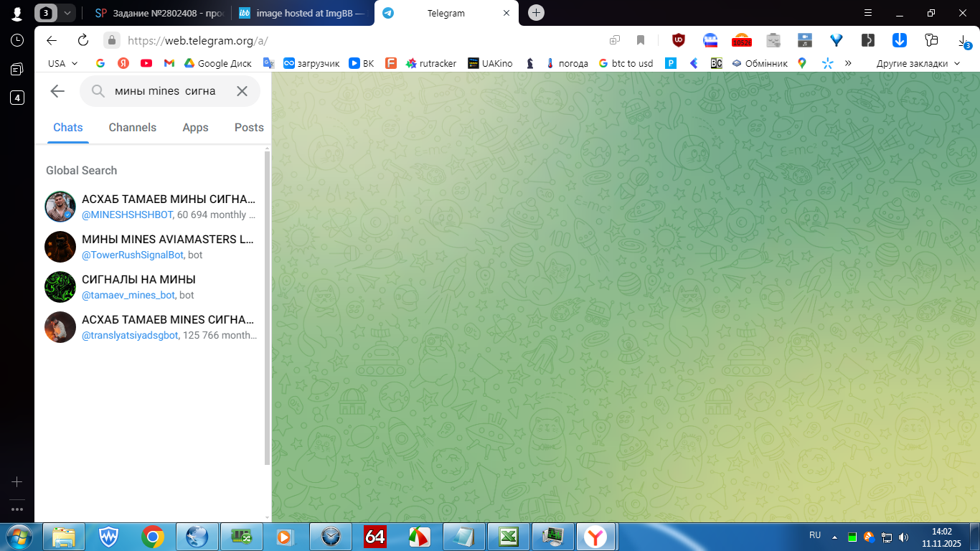Open the @TowerRushSignalBot result
Screen dimensions: 980x551
[151, 247]
